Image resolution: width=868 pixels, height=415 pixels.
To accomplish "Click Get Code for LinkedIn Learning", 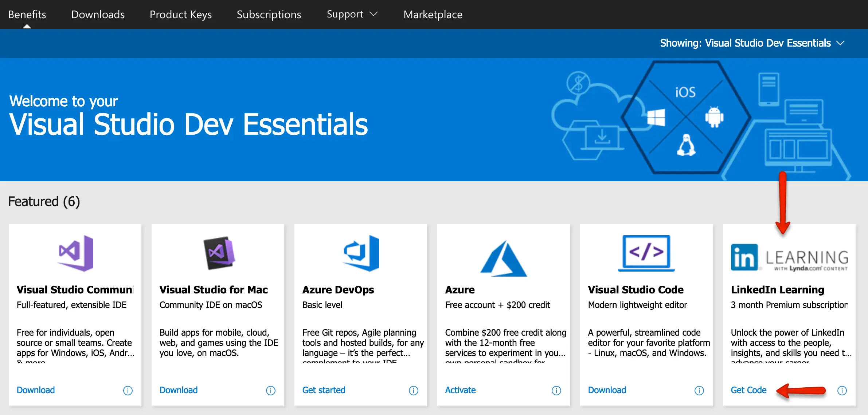I will point(748,390).
